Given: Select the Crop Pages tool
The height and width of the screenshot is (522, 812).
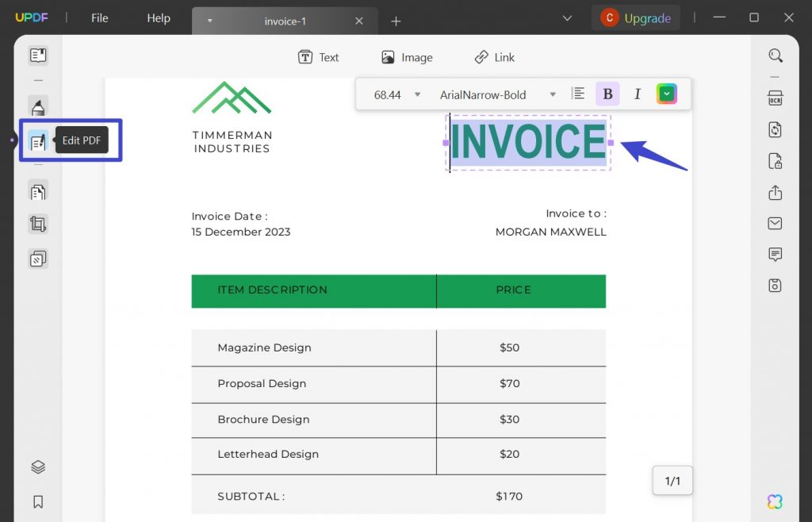Looking at the screenshot, I should pyautogui.click(x=38, y=225).
